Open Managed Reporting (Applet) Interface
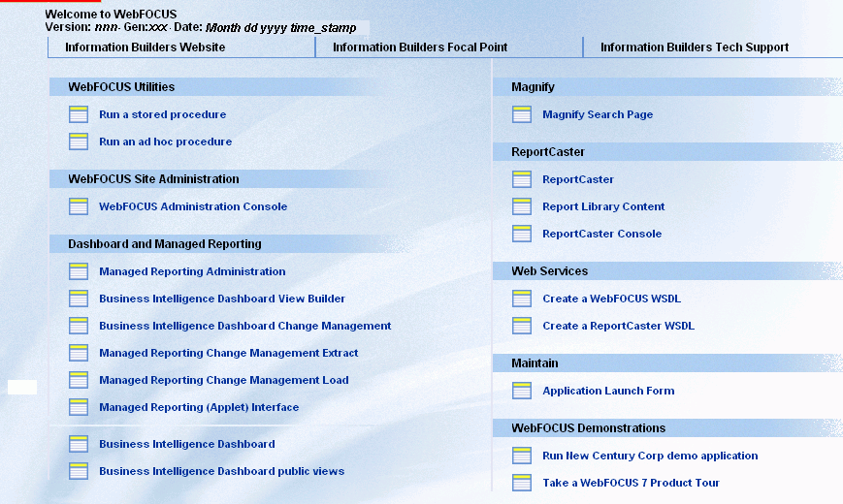This screenshot has height=504, width=843. [199, 407]
